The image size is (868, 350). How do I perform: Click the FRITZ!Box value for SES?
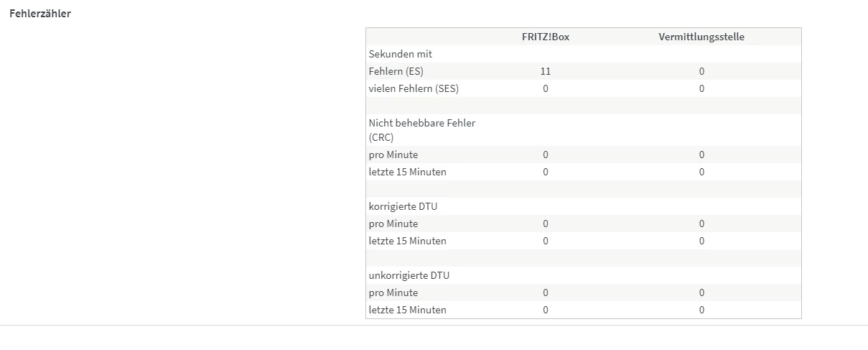pos(546,88)
